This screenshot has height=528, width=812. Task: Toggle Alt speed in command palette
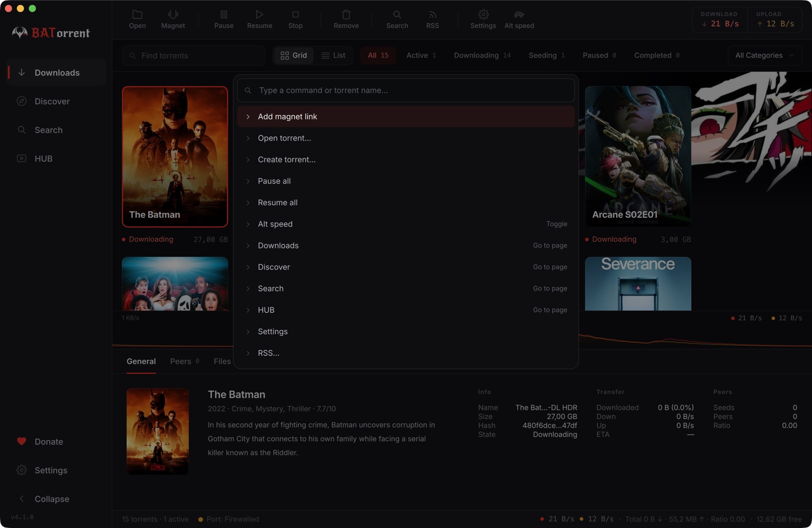point(406,224)
